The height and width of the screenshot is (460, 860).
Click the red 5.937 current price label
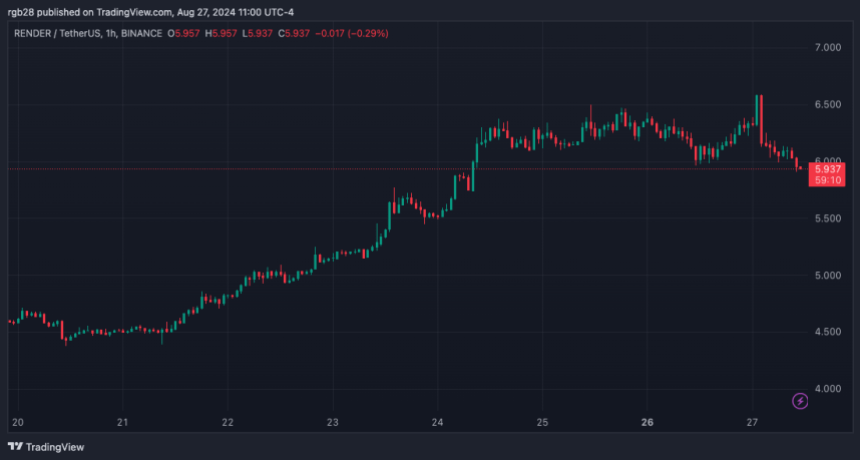829,169
